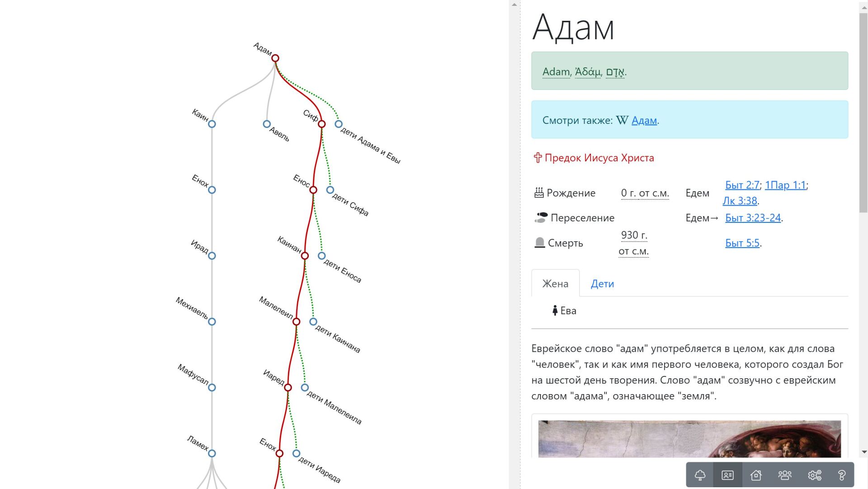The image size is (868, 489).
Task: Select the Жена tab
Action: coord(555,284)
